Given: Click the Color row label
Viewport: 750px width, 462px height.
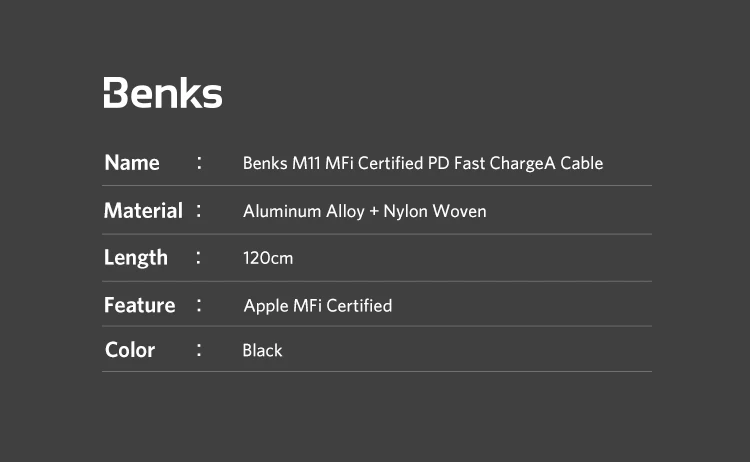Looking at the screenshot, I should 130,350.
